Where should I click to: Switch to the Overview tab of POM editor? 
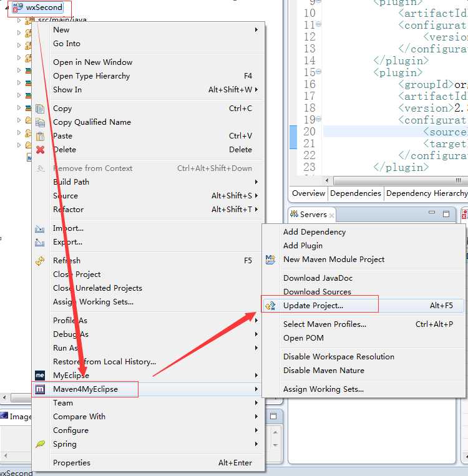pyautogui.click(x=308, y=193)
